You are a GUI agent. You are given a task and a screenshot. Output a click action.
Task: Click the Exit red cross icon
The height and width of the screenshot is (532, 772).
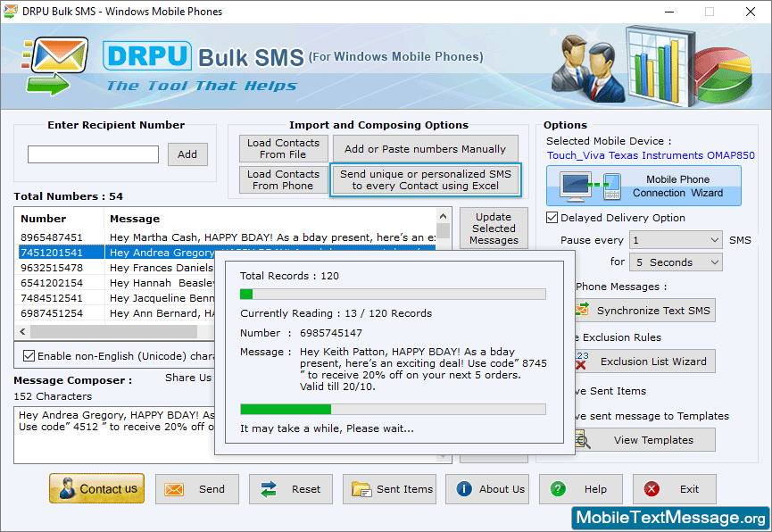tap(652, 489)
